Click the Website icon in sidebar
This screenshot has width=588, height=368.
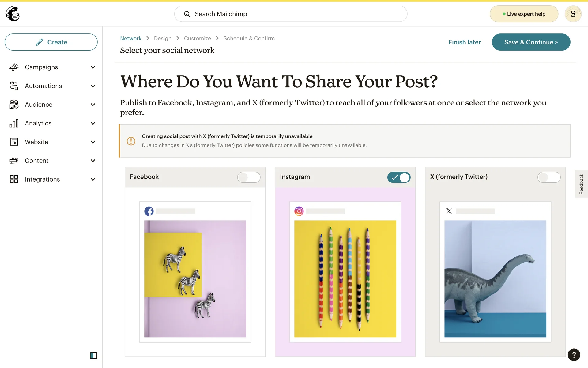click(14, 142)
